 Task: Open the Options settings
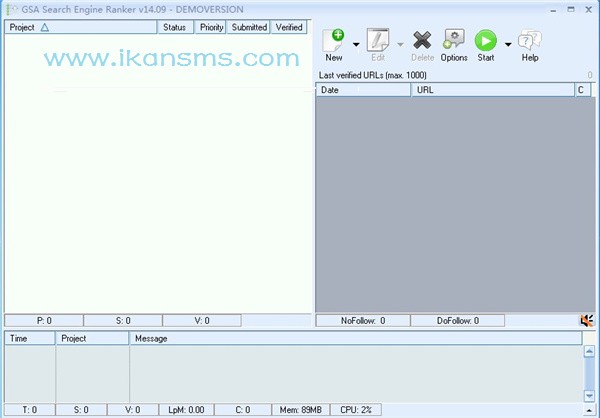454,45
